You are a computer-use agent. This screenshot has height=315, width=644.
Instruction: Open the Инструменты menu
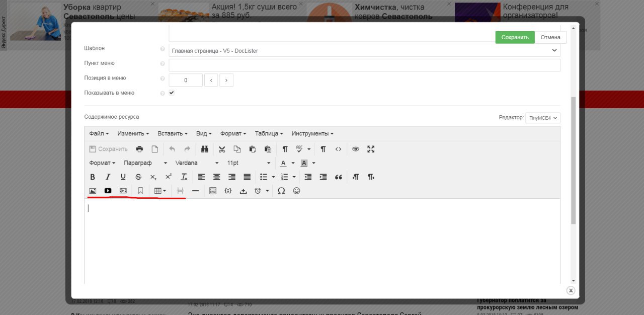point(312,133)
